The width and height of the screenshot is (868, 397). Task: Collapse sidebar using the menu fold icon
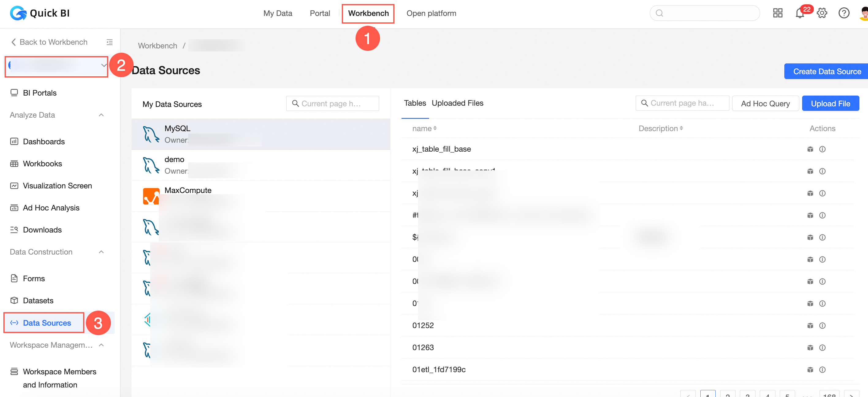(x=109, y=42)
